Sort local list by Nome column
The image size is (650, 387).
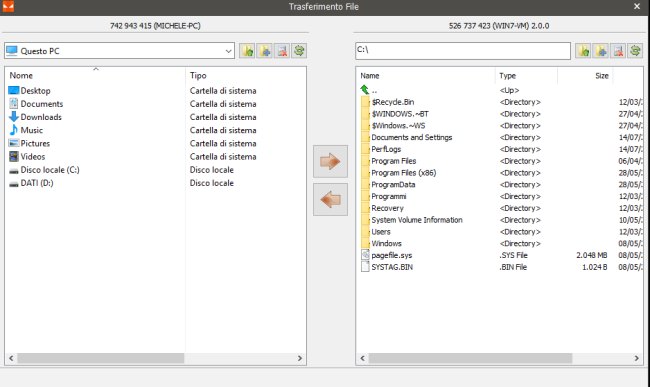(x=21, y=75)
